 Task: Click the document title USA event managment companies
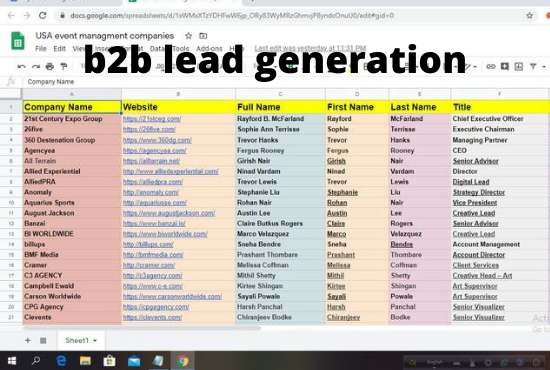[x=105, y=36]
